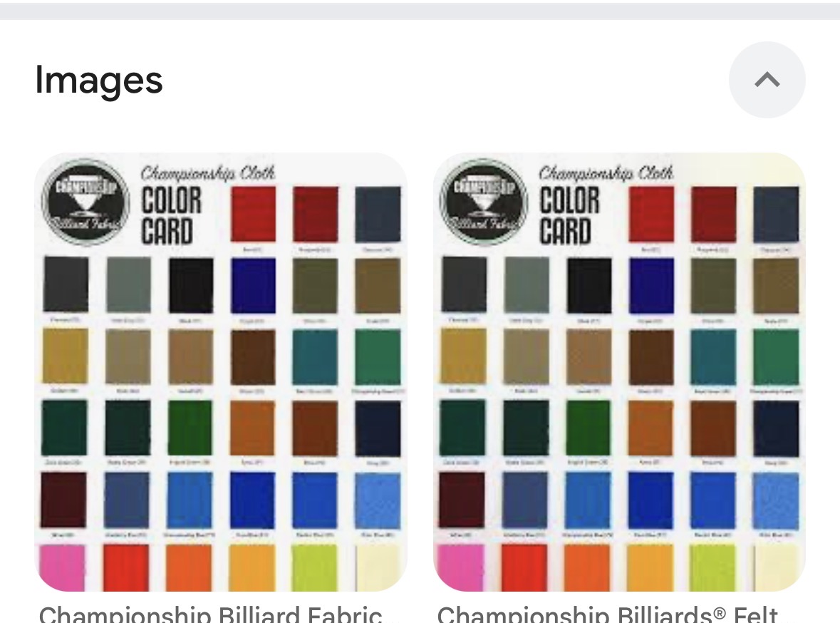Click the teal swatch on the left card
840x623 pixels.
(x=315, y=357)
